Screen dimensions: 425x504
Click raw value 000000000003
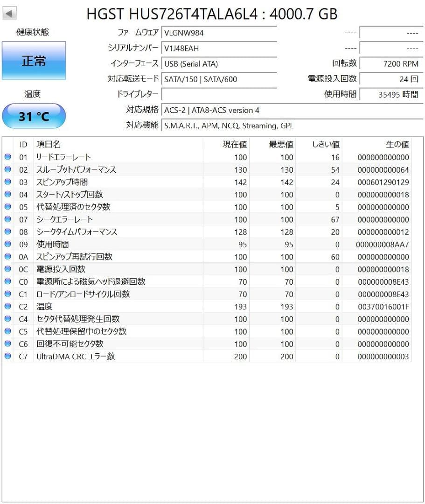point(383,357)
